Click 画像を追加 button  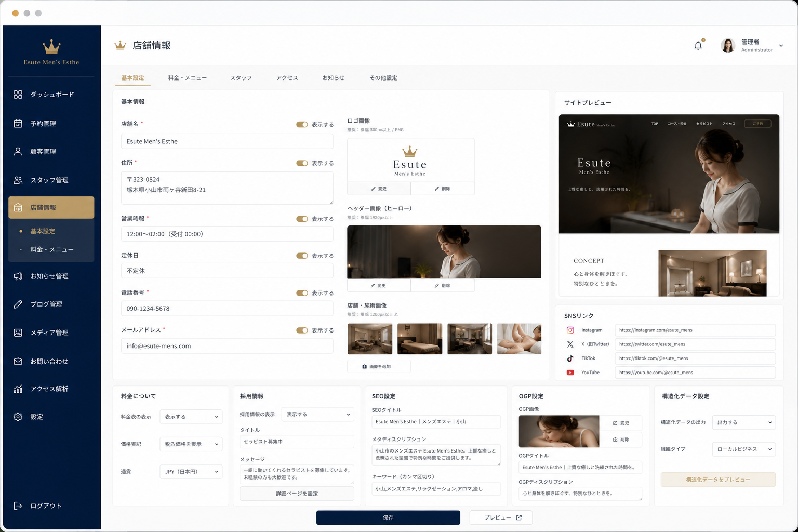tap(379, 366)
